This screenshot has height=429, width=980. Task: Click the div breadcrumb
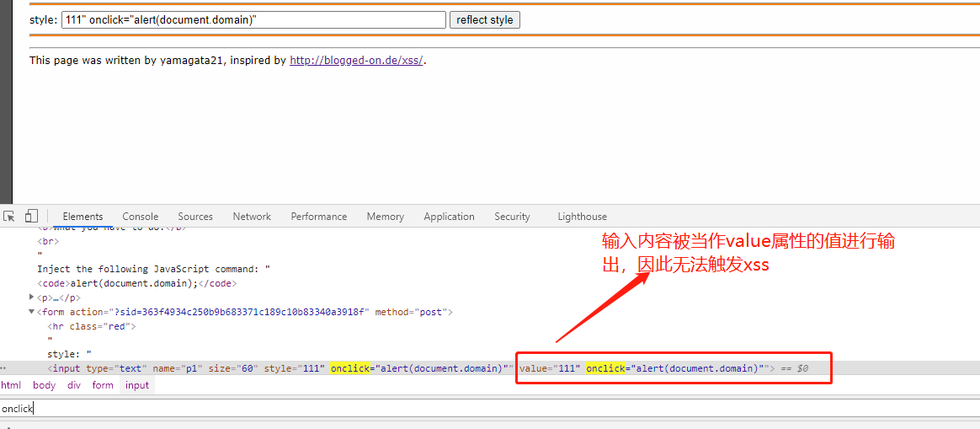pyautogui.click(x=75, y=385)
